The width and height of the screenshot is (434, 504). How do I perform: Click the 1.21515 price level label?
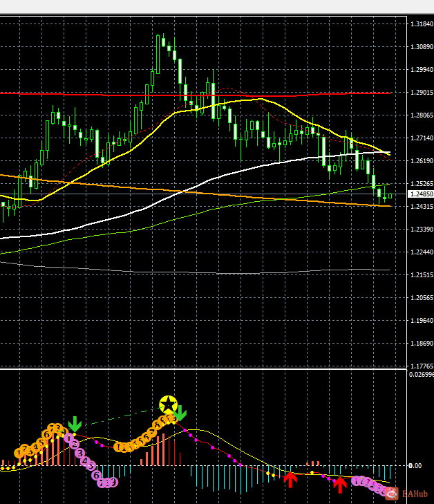point(422,275)
